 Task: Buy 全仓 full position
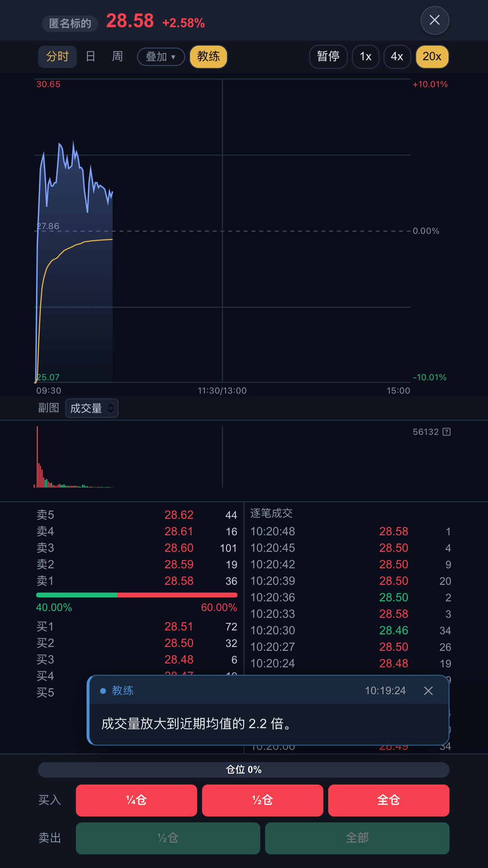tap(389, 800)
